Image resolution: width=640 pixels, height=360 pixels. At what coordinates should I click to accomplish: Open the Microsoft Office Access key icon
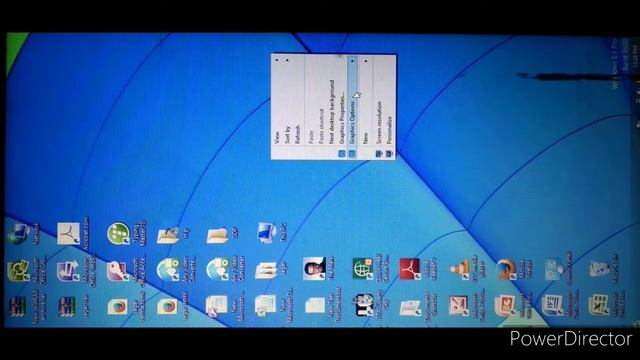117,271
